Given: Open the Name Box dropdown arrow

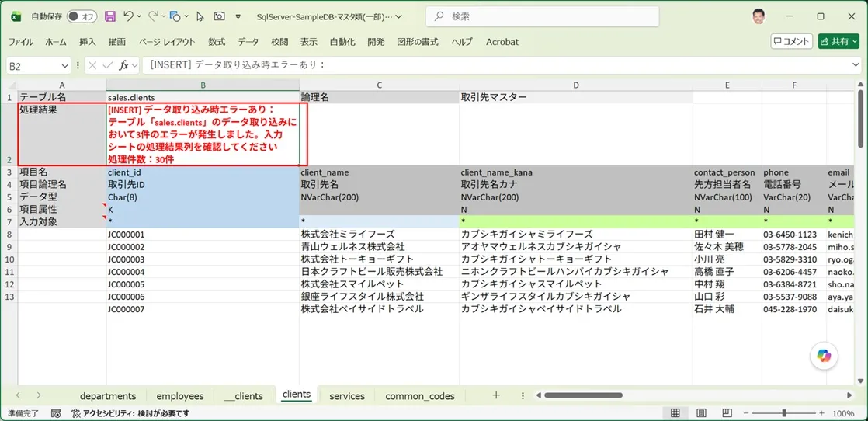Looking at the screenshot, I should tap(65, 66).
